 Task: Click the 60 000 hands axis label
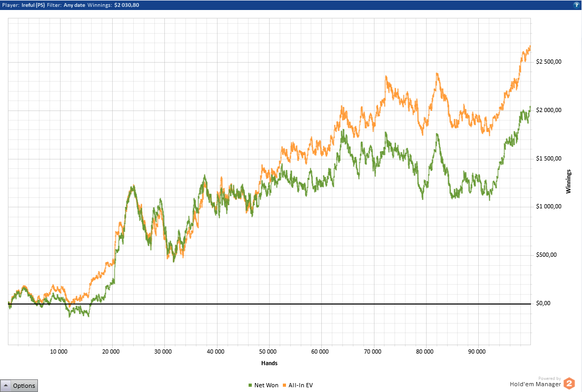[x=320, y=351]
